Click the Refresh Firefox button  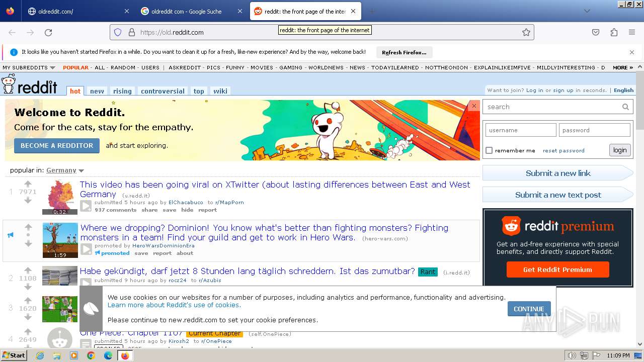pyautogui.click(x=404, y=52)
